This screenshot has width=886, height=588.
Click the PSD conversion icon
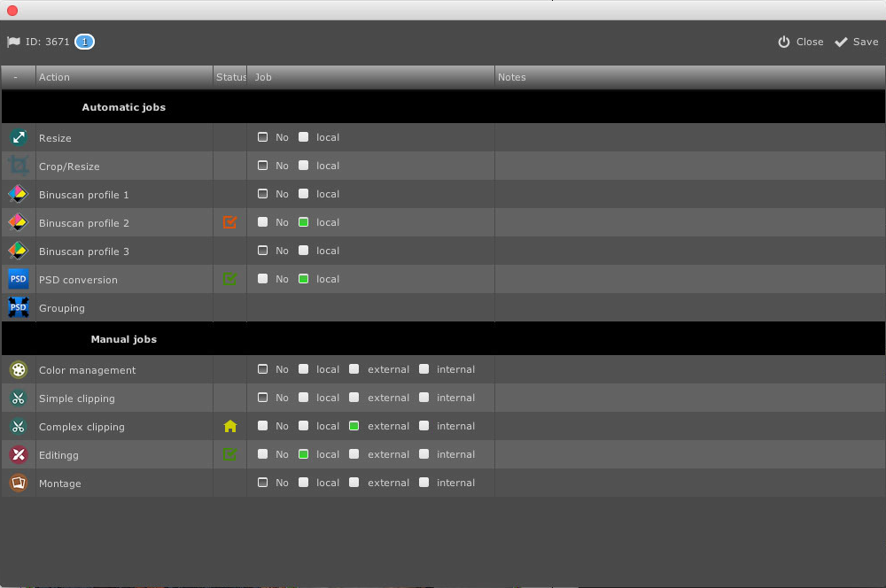tap(19, 279)
